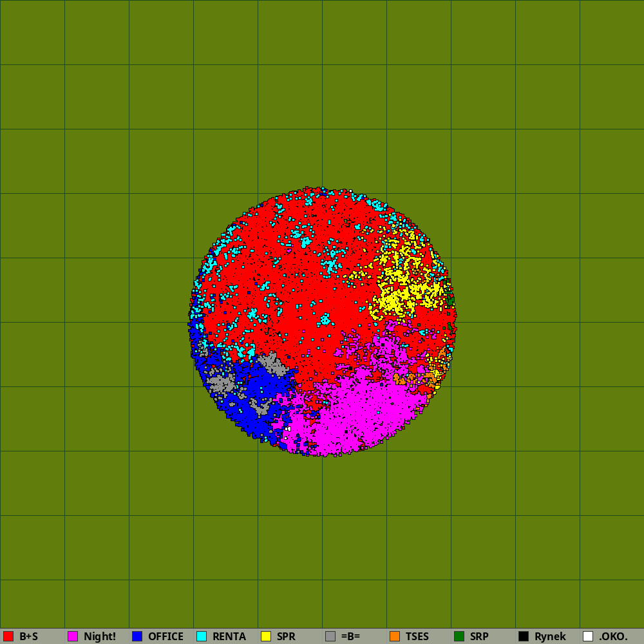Click the magenta Night! legend swatch
This screenshot has width=644, height=644.
click(73, 636)
